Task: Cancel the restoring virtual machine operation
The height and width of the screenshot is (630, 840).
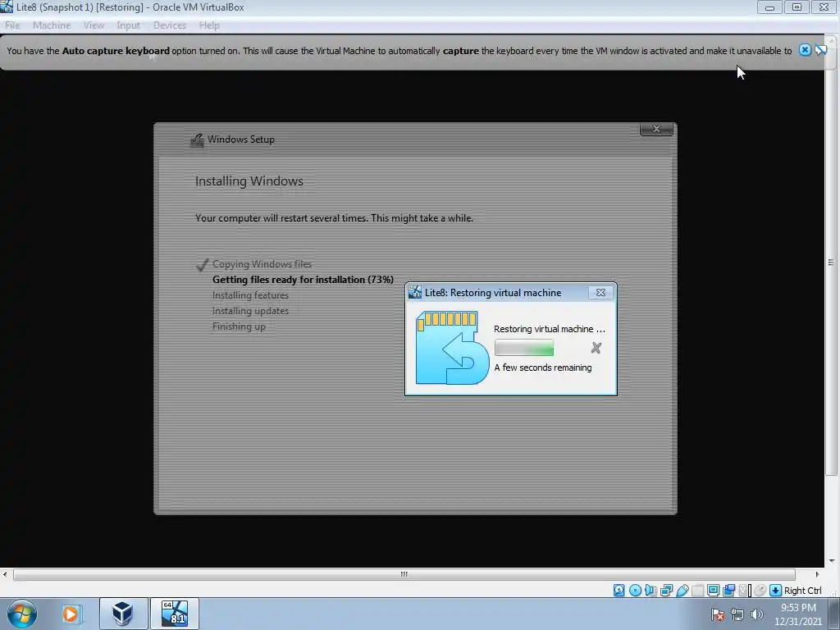Action: [x=596, y=348]
